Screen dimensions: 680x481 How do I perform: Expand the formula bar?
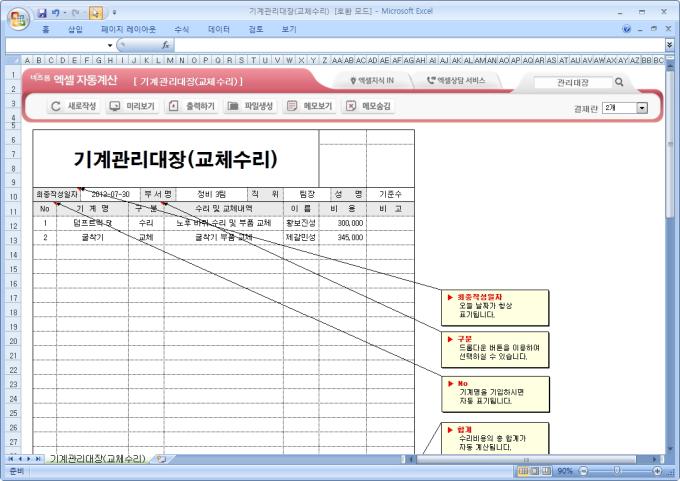669,45
